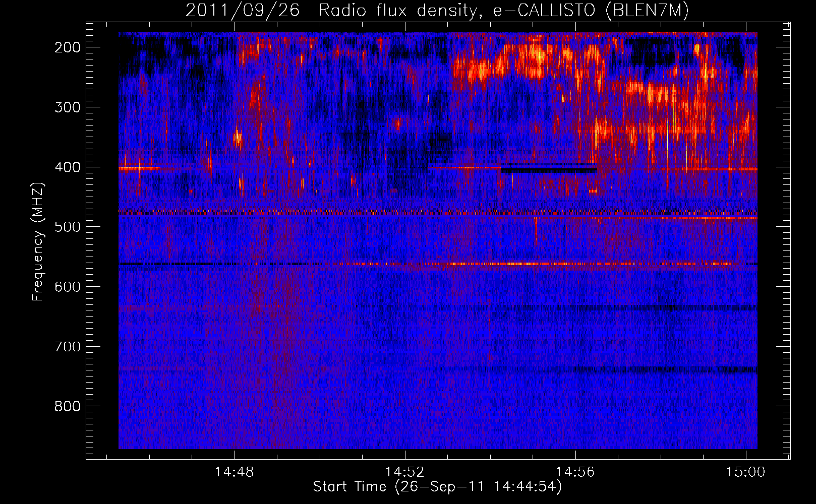The image size is (816, 504).
Task: Click the 14:52 time tick label
Action: coord(405,472)
